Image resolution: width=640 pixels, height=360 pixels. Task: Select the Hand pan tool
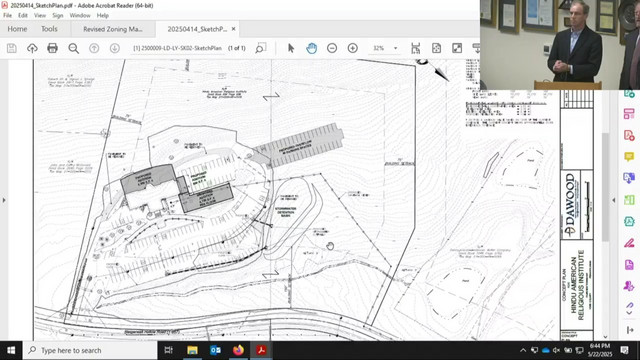311,48
